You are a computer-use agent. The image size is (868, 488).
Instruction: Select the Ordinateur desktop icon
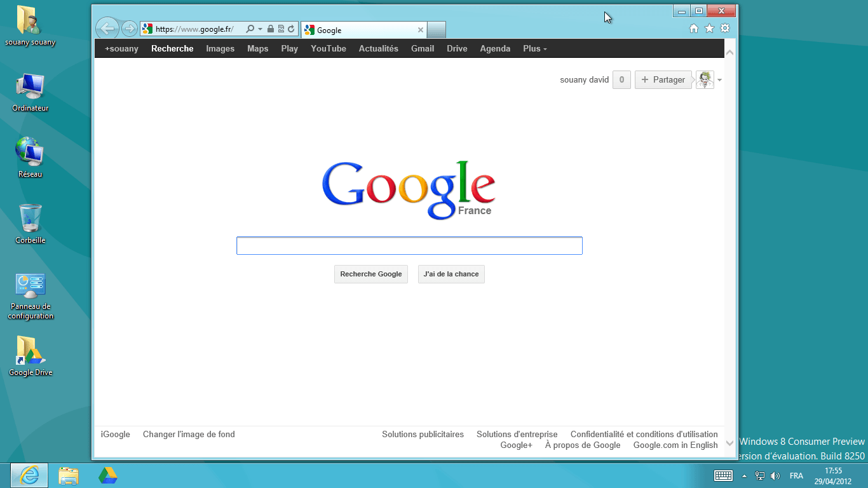click(30, 93)
